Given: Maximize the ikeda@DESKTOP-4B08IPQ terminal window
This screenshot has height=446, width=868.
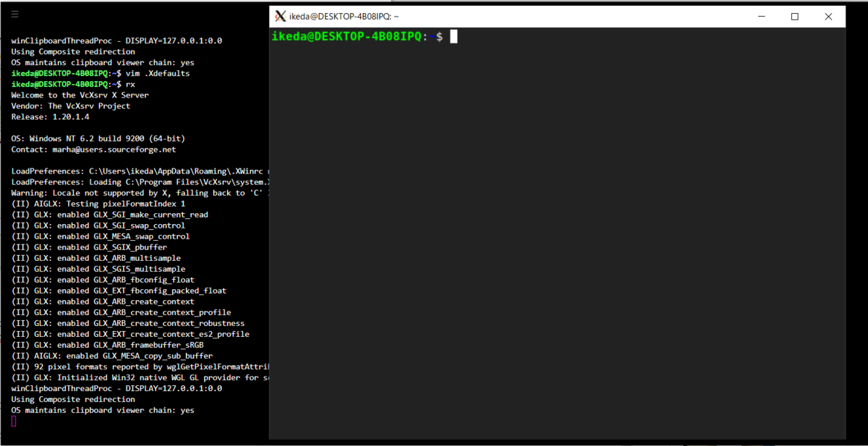Looking at the screenshot, I should 795,17.
